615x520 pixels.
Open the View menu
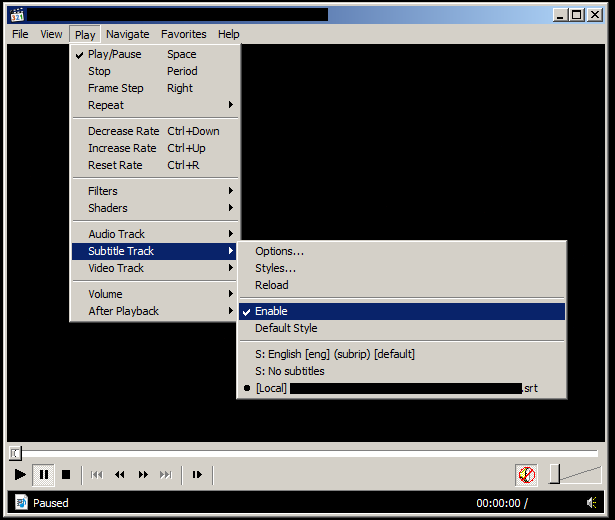point(51,34)
